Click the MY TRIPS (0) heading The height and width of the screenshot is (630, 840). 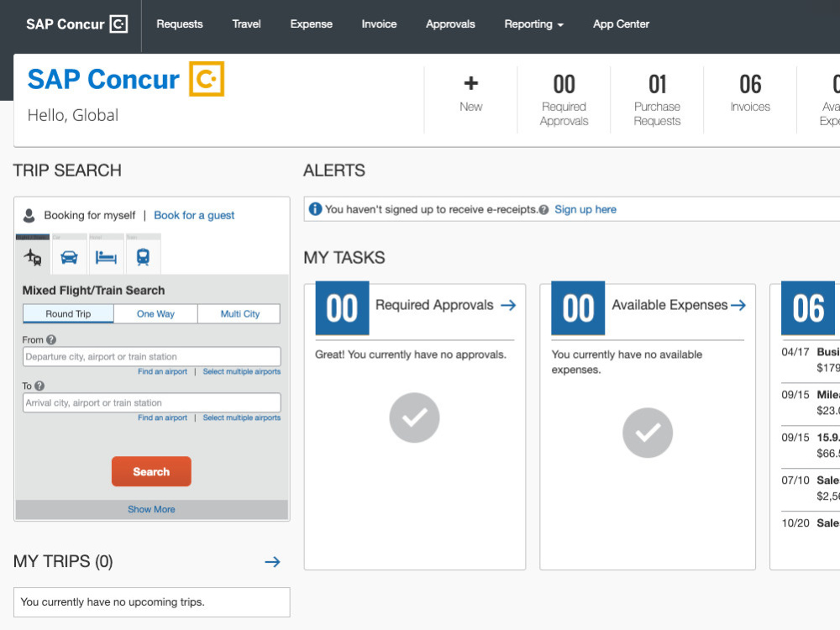(x=63, y=561)
